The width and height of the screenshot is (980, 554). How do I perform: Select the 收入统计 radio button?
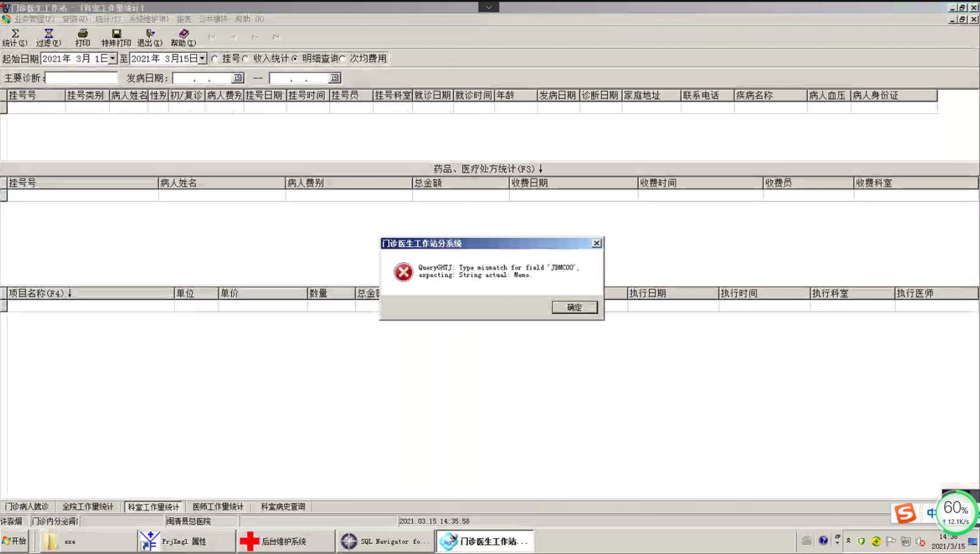(246, 59)
